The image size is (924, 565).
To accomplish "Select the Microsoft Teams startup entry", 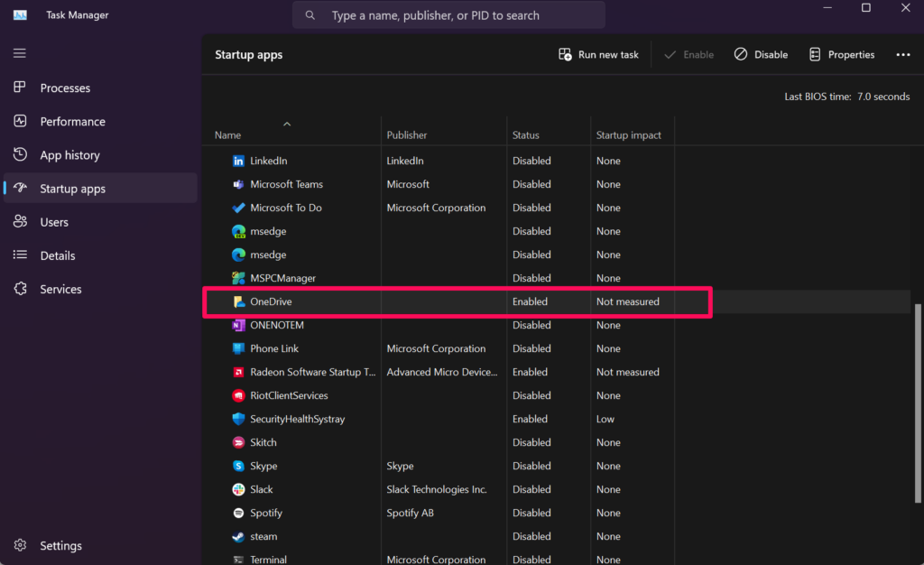I will point(286,184).
